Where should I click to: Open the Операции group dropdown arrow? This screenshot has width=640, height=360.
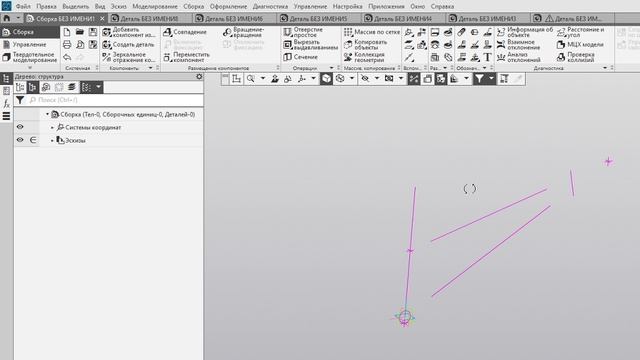tap(331, 68)
